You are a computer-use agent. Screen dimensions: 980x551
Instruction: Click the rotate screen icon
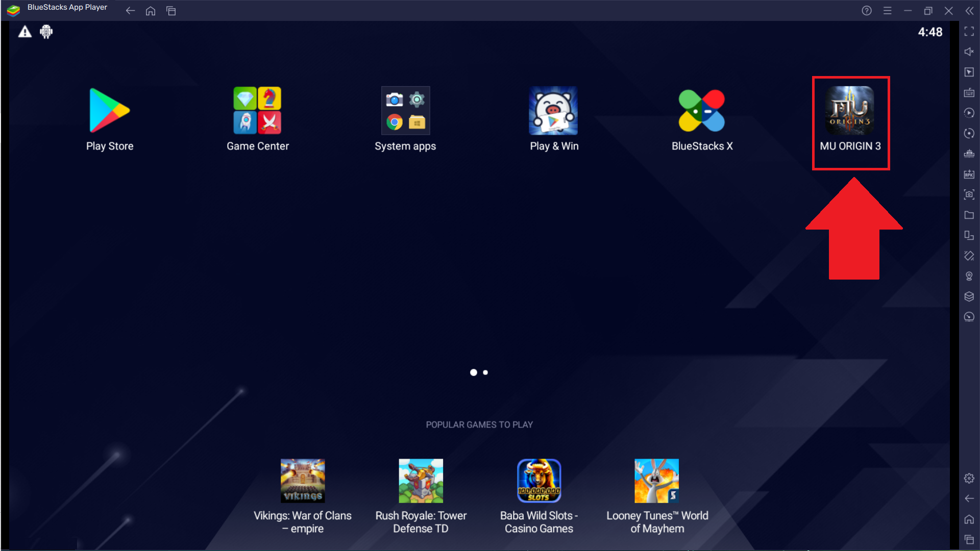[x=969, y=235]
